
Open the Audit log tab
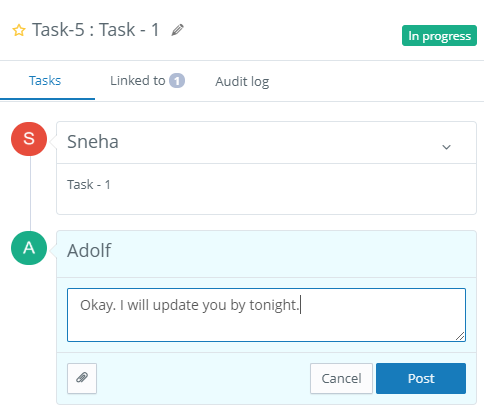tap(242, 81)
